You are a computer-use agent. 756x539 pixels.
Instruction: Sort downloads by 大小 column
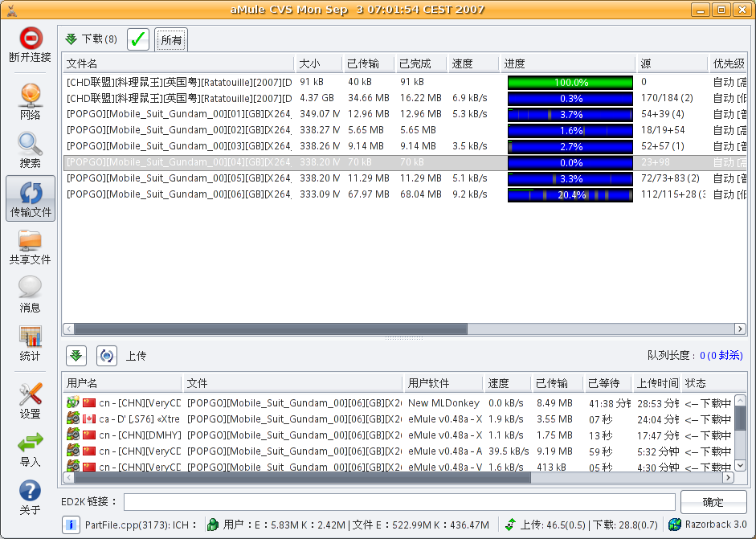(318, 63)
